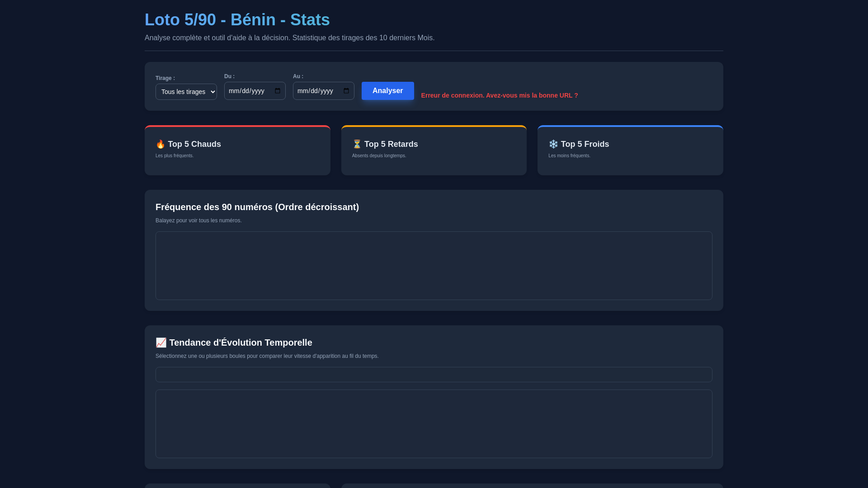Click the 'Loto 5/90 - Bénin - Stats' title

coord(237,20)
